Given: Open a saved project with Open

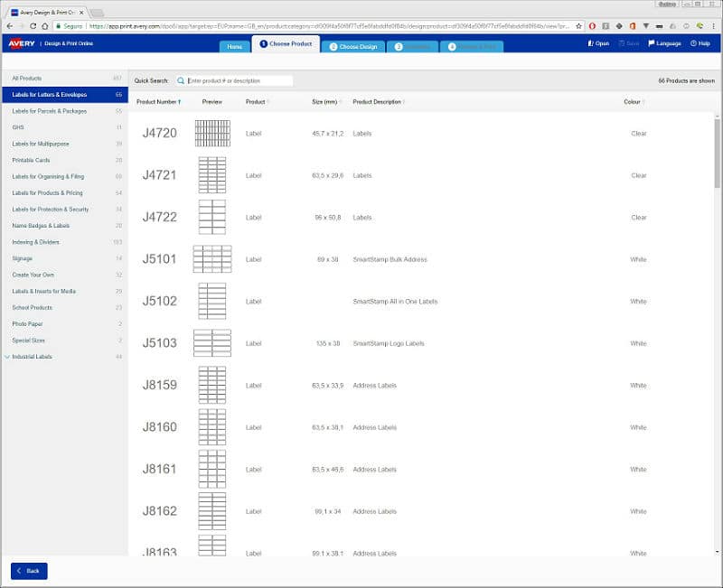Looking at the screenshot, I should (598, 43).
